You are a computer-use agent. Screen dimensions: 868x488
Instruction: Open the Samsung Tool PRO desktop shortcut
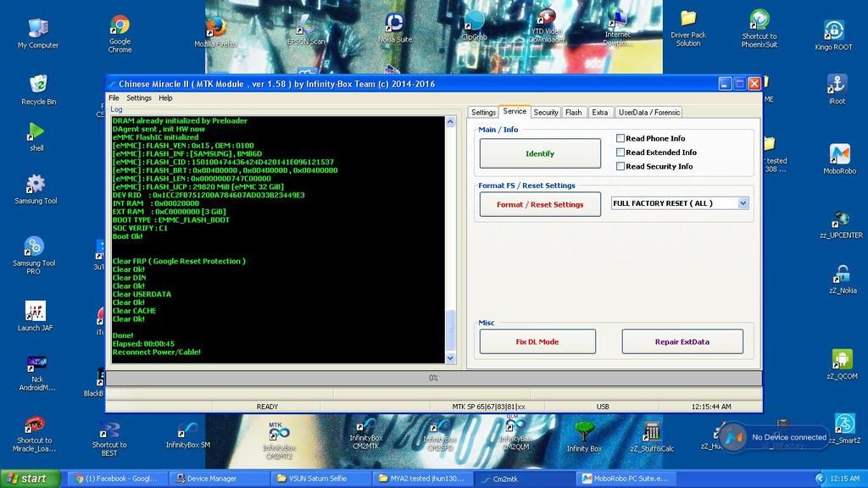click(34, 248)
